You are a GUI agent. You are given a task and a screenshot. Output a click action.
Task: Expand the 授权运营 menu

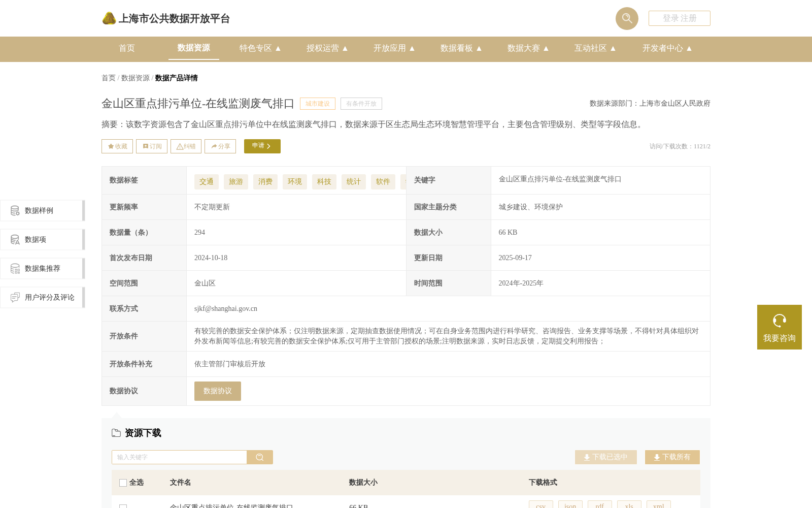pyautogui.click(x=327, y=48)
